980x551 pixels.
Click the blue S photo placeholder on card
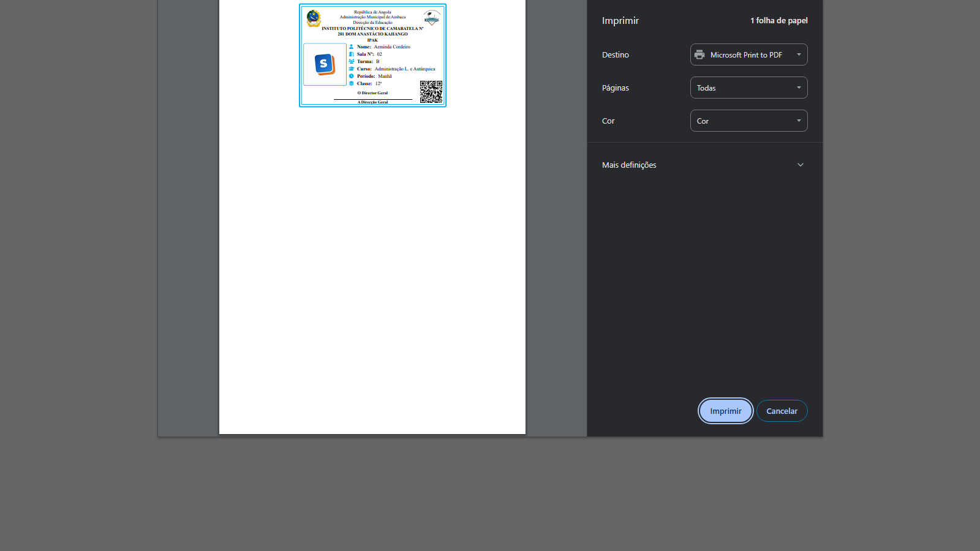pos(325,64)
